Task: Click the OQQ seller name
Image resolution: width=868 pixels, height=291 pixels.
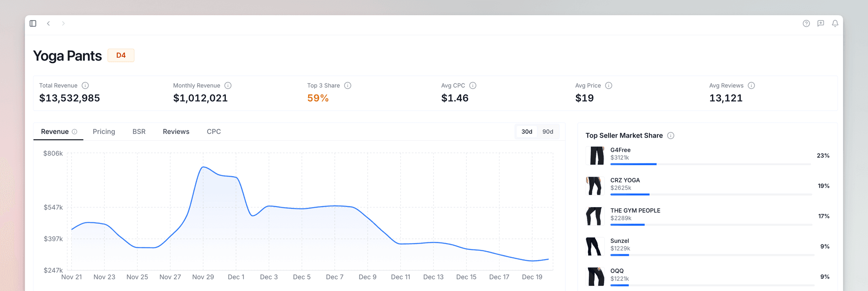Action: (x=617, y=271)
